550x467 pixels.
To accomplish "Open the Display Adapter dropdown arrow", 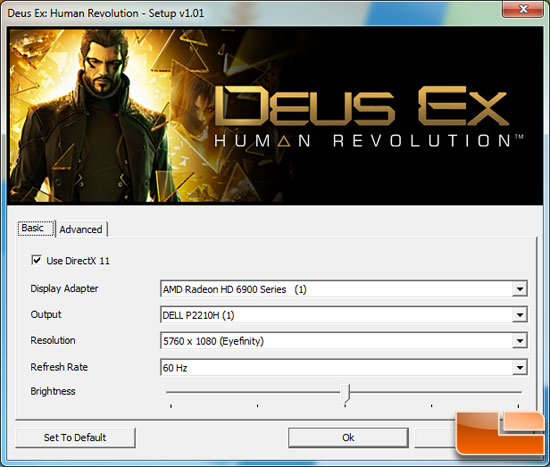I will (x=519, y=289).
